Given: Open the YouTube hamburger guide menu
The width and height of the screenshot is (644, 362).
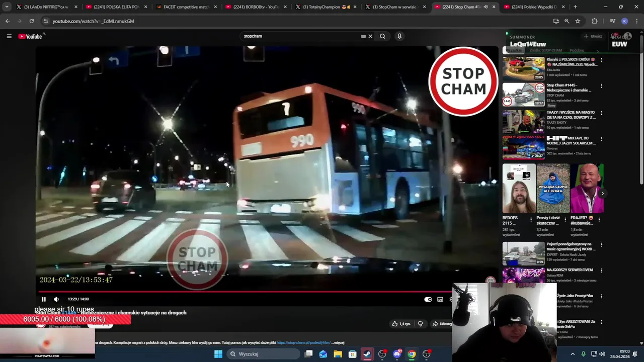Looking at the screenshot, I should [9, 36].
